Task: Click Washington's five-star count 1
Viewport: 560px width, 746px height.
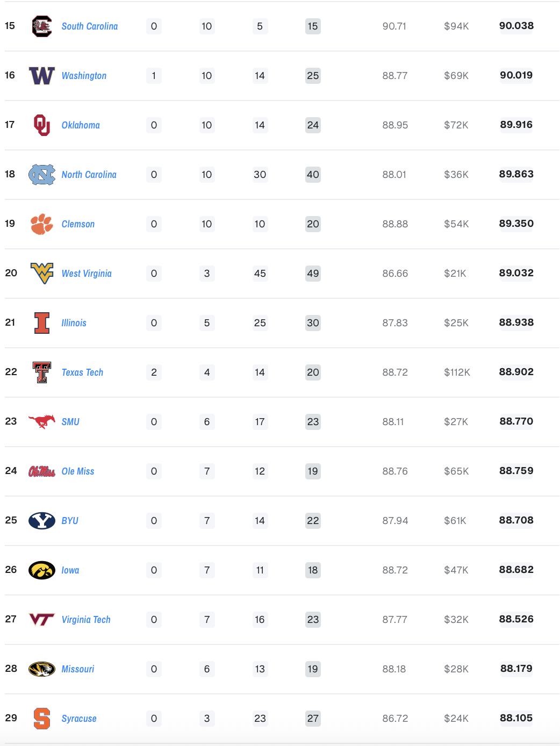Action: [x=154, y=76]
